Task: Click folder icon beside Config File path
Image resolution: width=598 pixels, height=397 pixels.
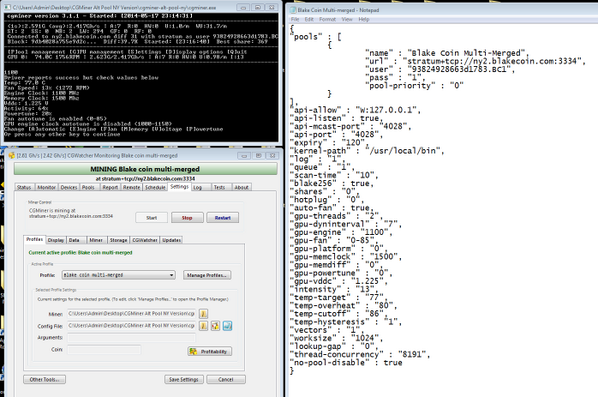Action: (x=203, y=326)
